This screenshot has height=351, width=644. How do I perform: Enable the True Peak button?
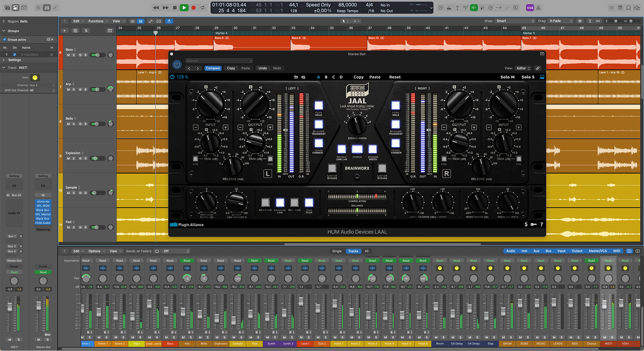point(309,203)
